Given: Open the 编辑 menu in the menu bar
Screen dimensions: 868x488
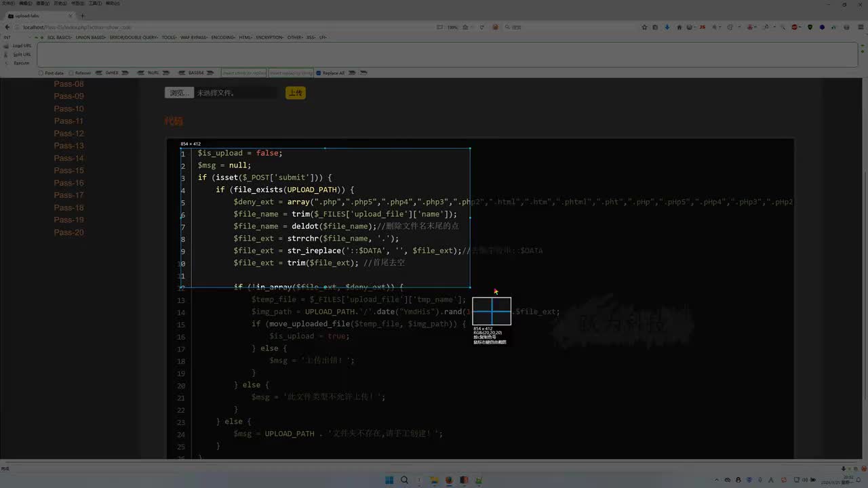Looking at the screenshot, I should click(x=25, y=3).
